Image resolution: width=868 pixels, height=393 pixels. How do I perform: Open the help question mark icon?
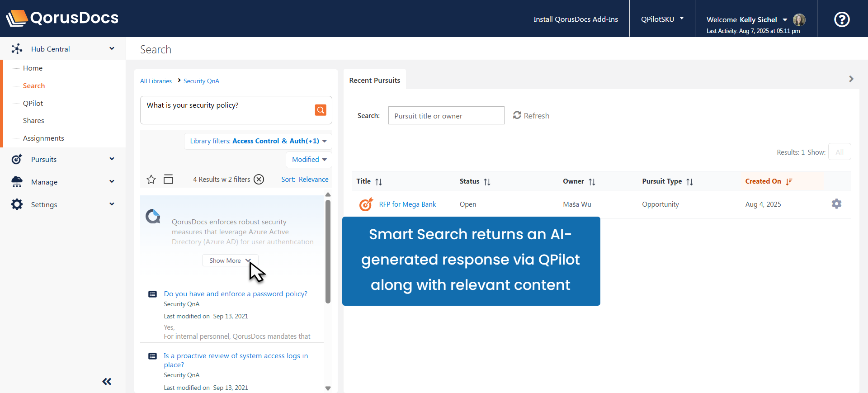tap(842, 19)
